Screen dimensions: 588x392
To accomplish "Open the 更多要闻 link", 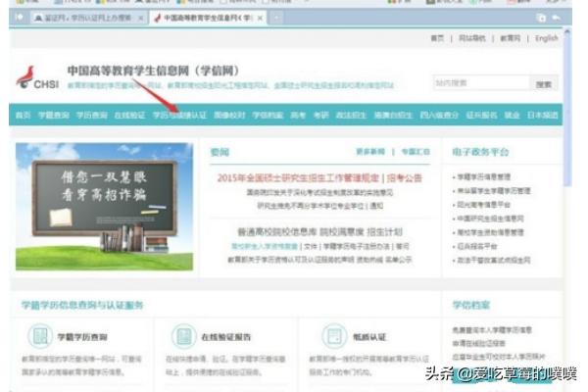I will (x=370, y=152).
